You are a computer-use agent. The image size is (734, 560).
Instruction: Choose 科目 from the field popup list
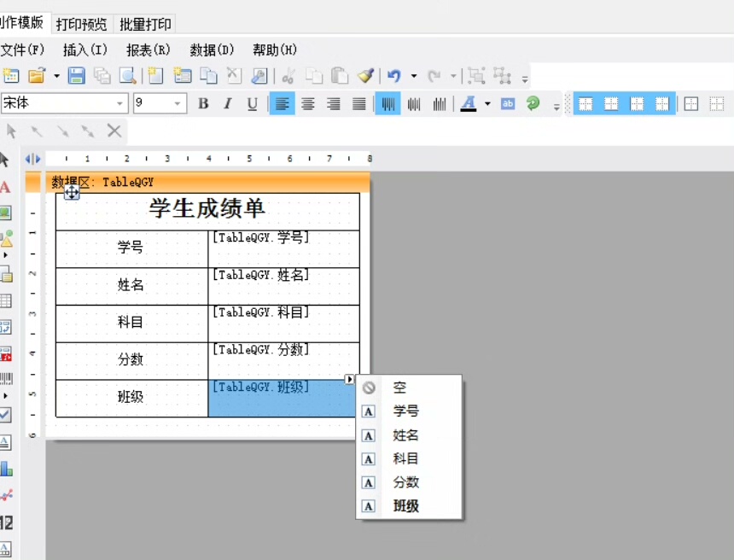[405, 458]
